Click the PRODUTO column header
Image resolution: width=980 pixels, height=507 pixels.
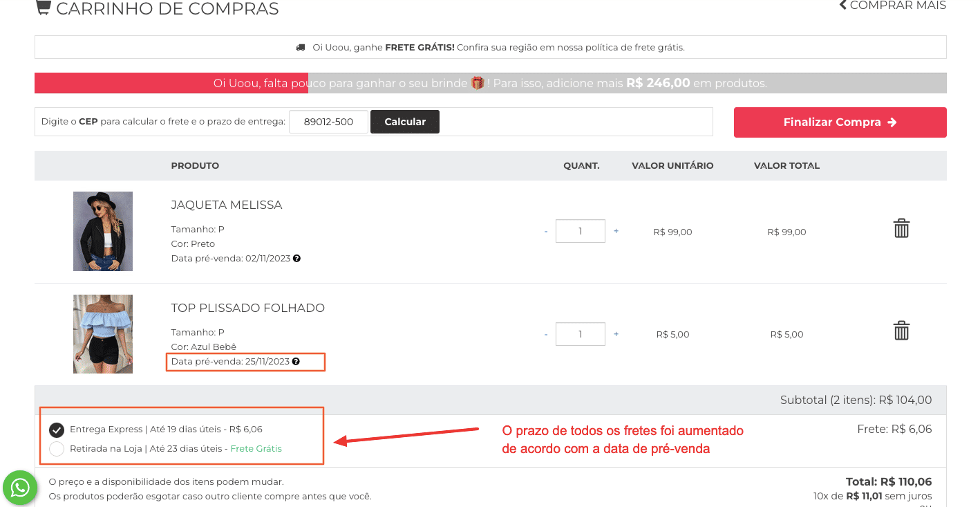click(195, 166)
